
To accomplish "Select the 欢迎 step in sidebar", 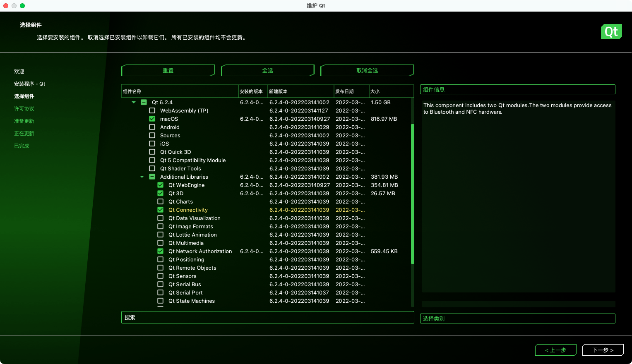I will click(x=19, y=71).
